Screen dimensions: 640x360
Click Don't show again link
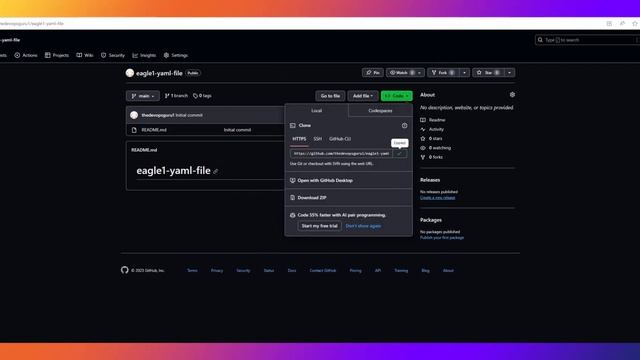pyautogui.click(x=363, y=226)
